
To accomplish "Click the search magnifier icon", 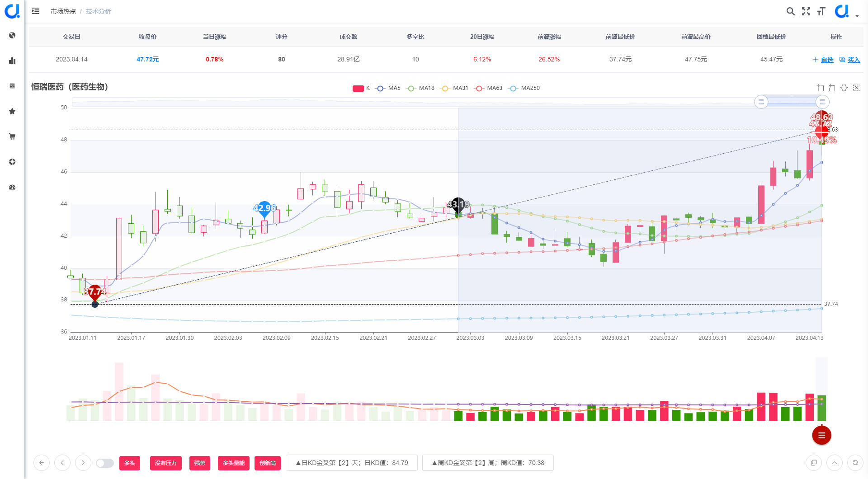I will 790,11.
